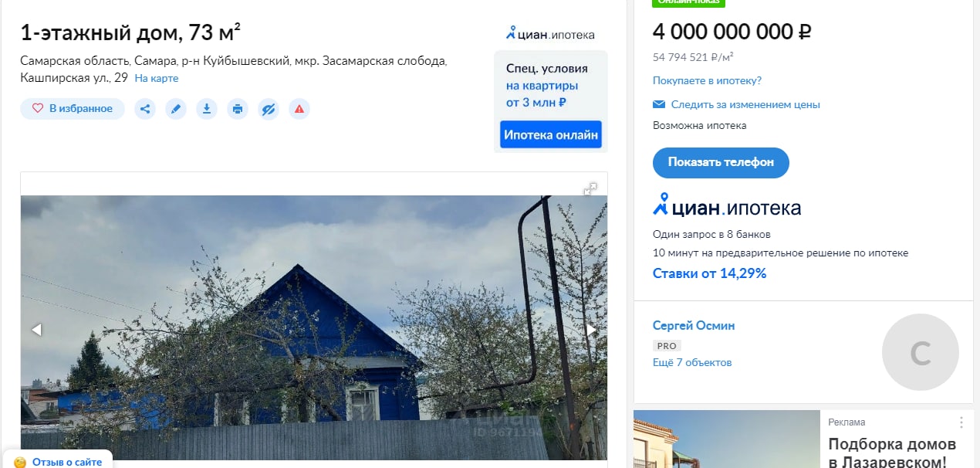Download the listing via download icon

point(207,109)
